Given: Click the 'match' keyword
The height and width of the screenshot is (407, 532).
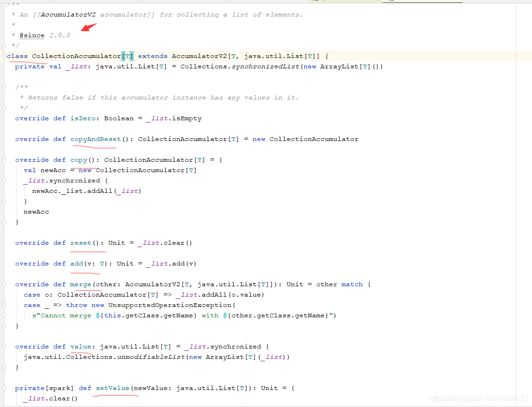Looking at the screenshot, I should pyautogui.click(x=352, y=284).
